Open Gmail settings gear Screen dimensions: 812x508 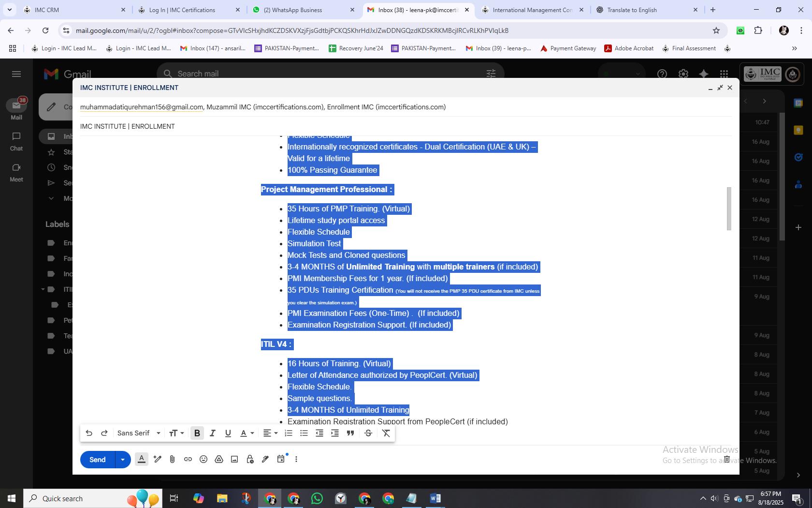point(683,74)
